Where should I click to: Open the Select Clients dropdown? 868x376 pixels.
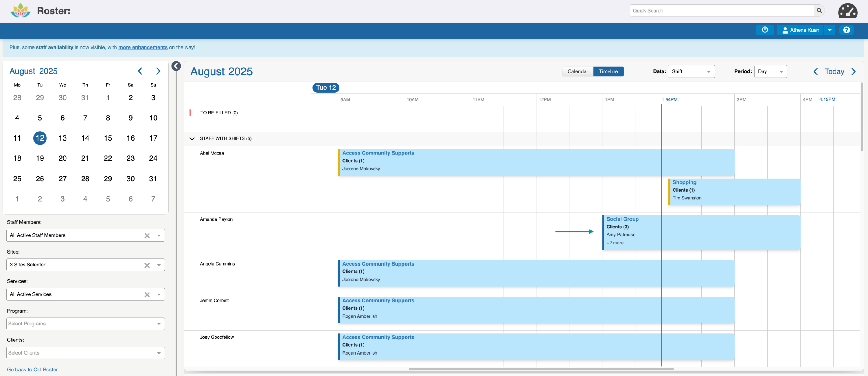(86, 353)
